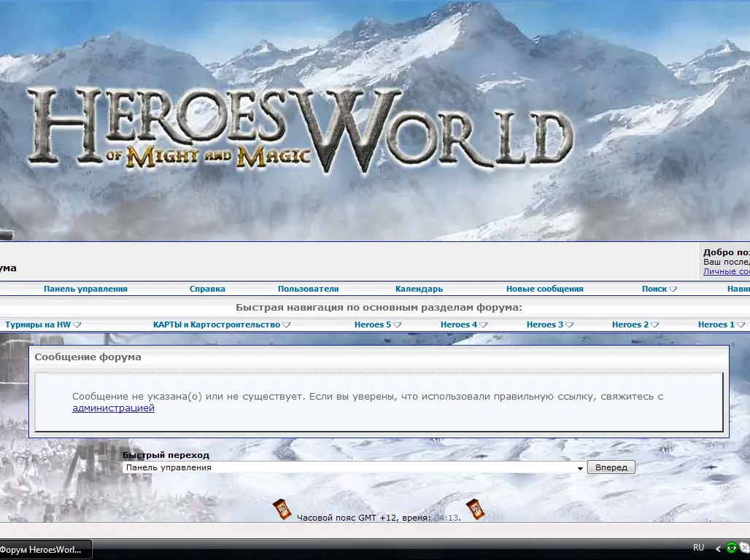The height and width of the screenshot is (560, 750).
Task: Click the arrow icon beside Heroes 4
Action: coord(484,324)
